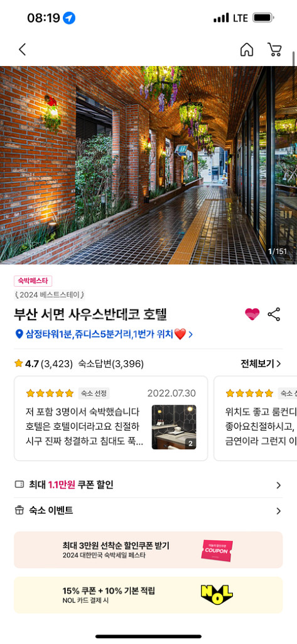Open the shopping cart icon
297x644 pixels.
tap(274, 50)
